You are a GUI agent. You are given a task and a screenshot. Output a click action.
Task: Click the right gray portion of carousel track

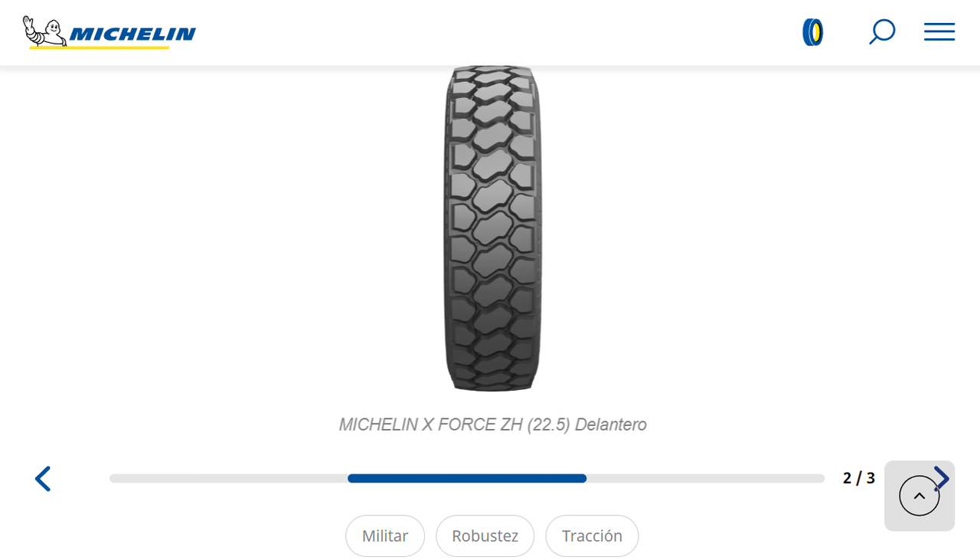706,478
